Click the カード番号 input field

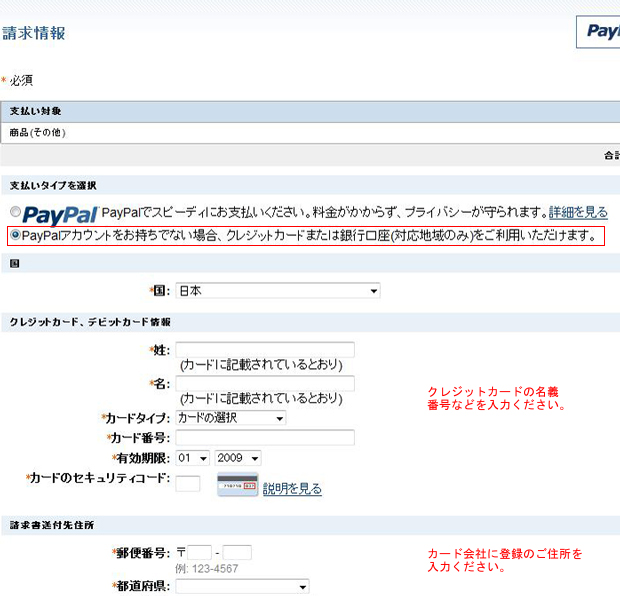click(x=265, y=437)
